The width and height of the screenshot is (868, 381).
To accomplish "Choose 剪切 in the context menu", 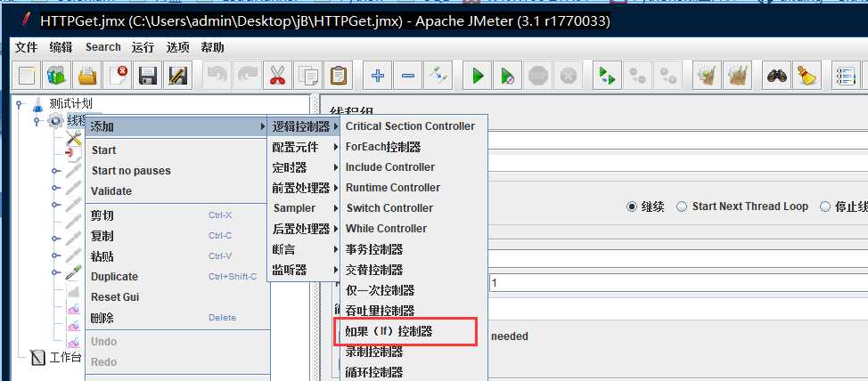I will pyautogui.click(x=177, y=215).
